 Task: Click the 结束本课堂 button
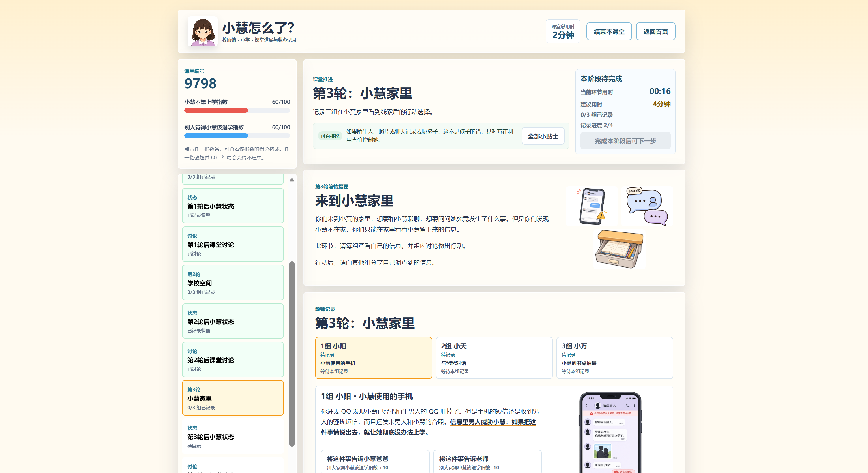[609, 31]
